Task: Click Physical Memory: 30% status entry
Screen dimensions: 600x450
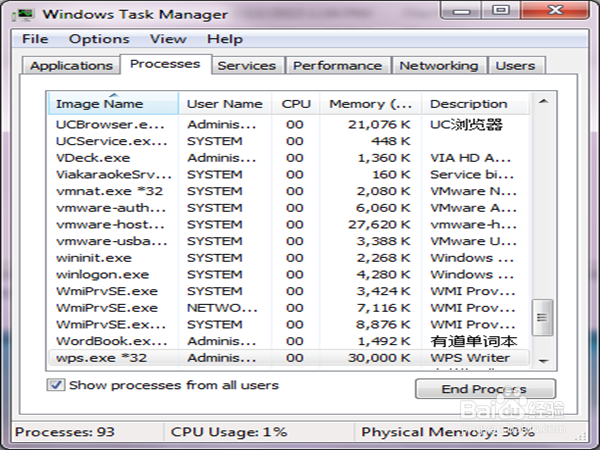Action: (448, 432)
